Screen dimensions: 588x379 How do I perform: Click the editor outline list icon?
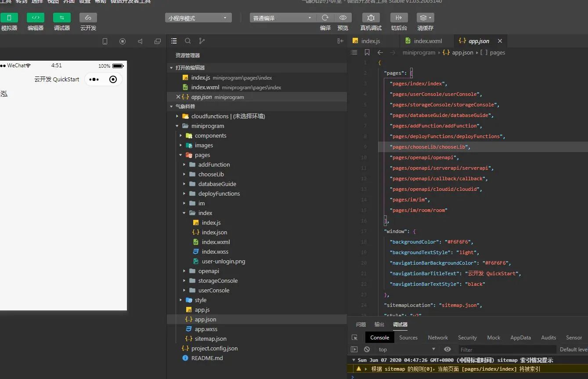[354, 52]
